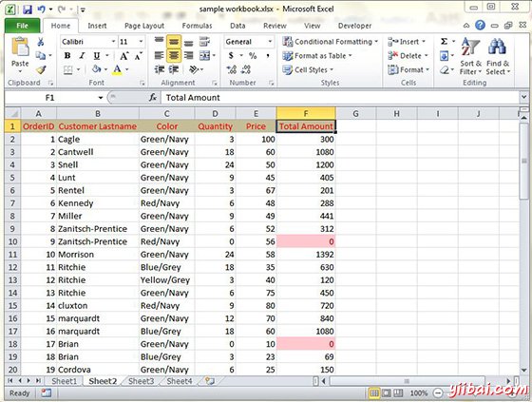The image size is (532, 402).
Task: Toggle Align Text Left
Action: pos(159,56)
